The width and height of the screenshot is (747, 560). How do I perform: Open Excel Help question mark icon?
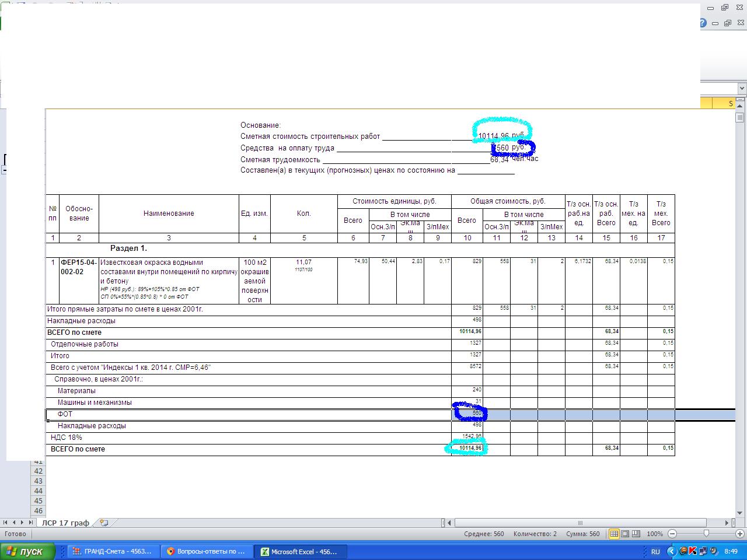[x=702, y=23]
